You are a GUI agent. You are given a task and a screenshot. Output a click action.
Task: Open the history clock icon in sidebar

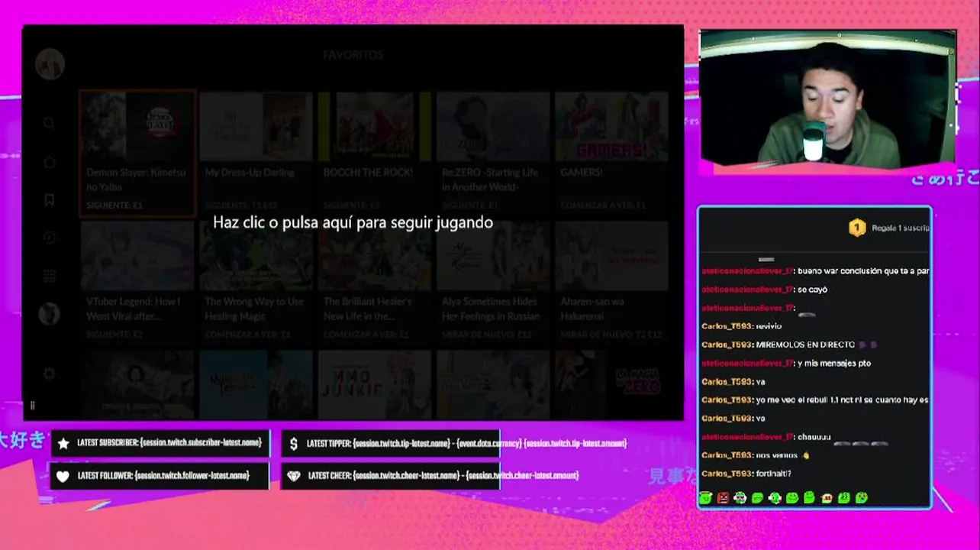[49, 238]
